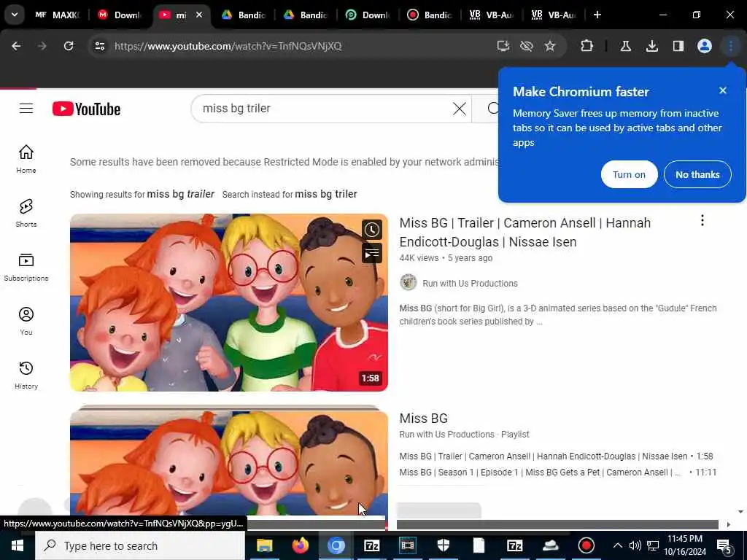Open playlist entry Miss BG Trailer 1:58

click(x=556, y=456)
